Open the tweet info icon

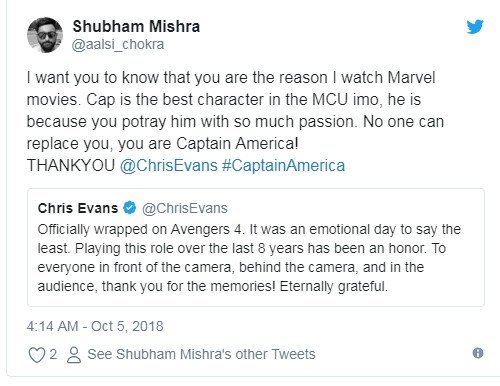point(478,353)
